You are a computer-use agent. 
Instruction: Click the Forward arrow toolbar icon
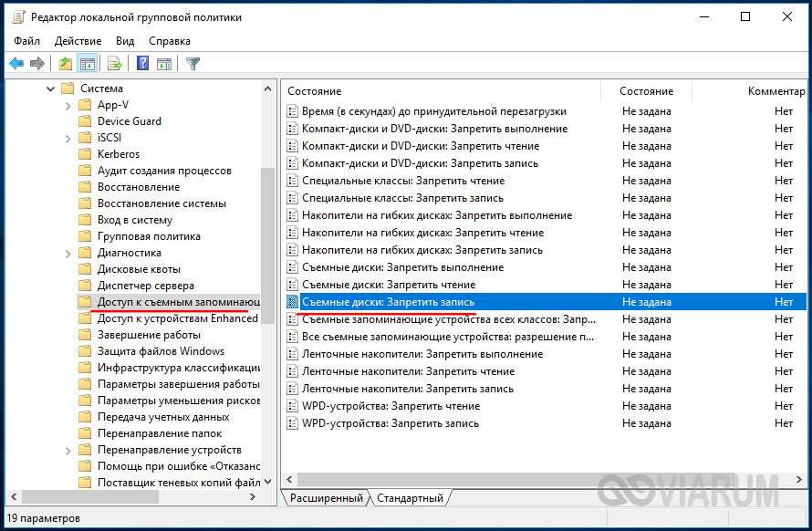point(37,64)
